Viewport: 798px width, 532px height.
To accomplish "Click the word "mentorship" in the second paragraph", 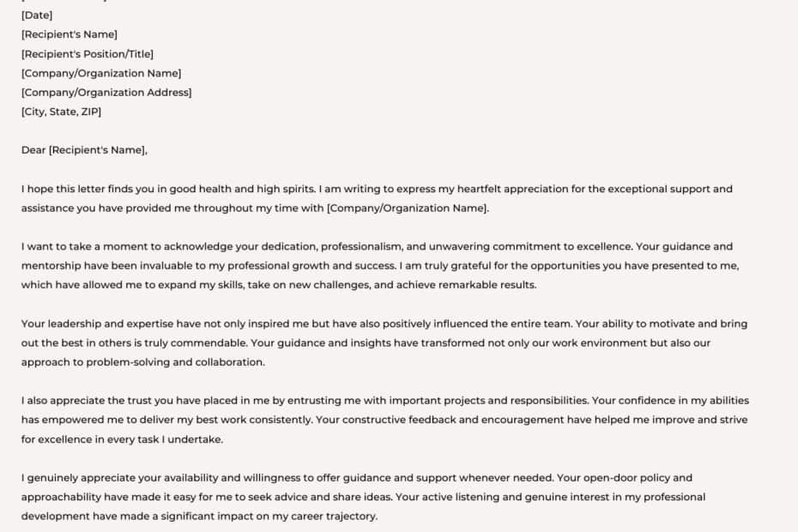I will click(x=51, y=266).
